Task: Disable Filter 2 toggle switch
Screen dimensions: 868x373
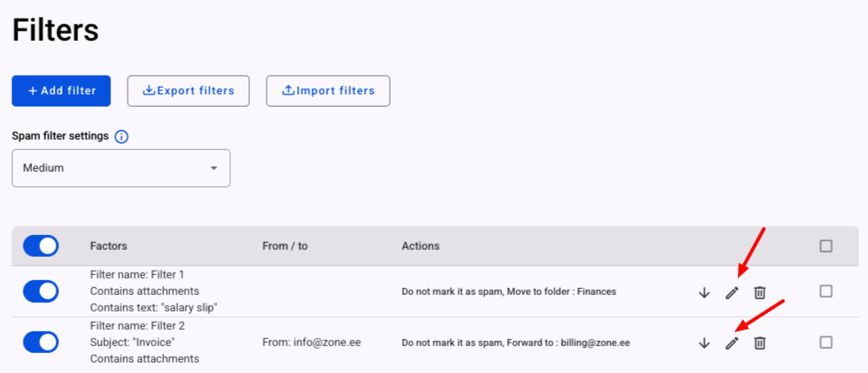Action: click(x=40, y=342)
